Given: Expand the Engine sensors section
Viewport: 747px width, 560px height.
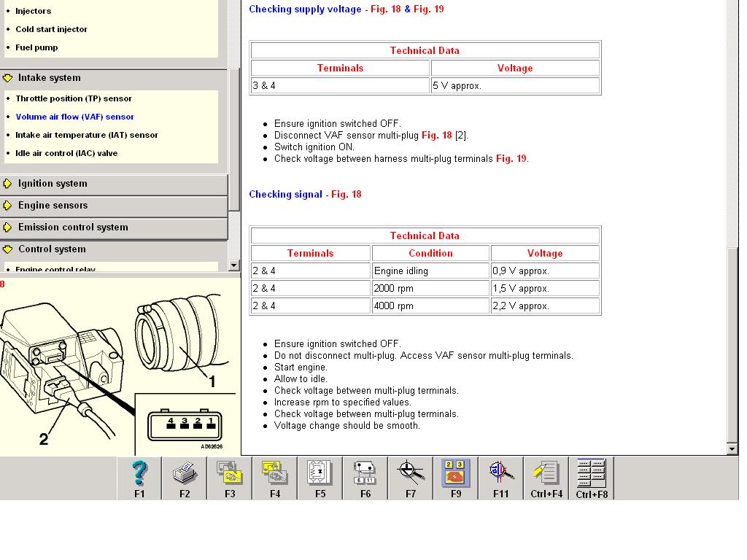Looking at the screenshot, I should (x=53, y=206).
